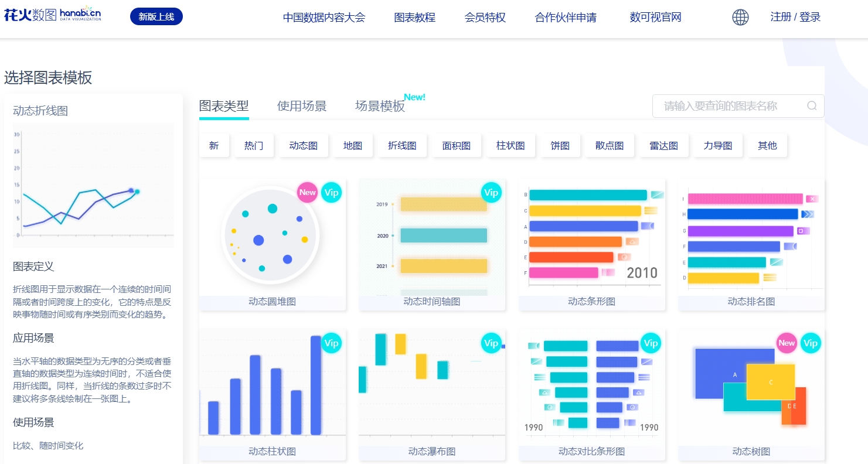Click the search magnifier icon
Screen dimensions: 868x464
pos(812,106)
